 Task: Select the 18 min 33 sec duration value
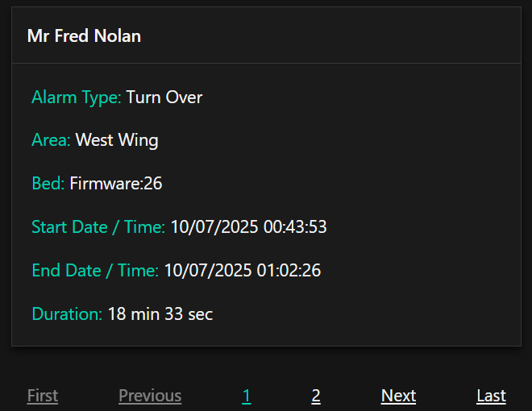pyautogui.click(x=160, y=314)
